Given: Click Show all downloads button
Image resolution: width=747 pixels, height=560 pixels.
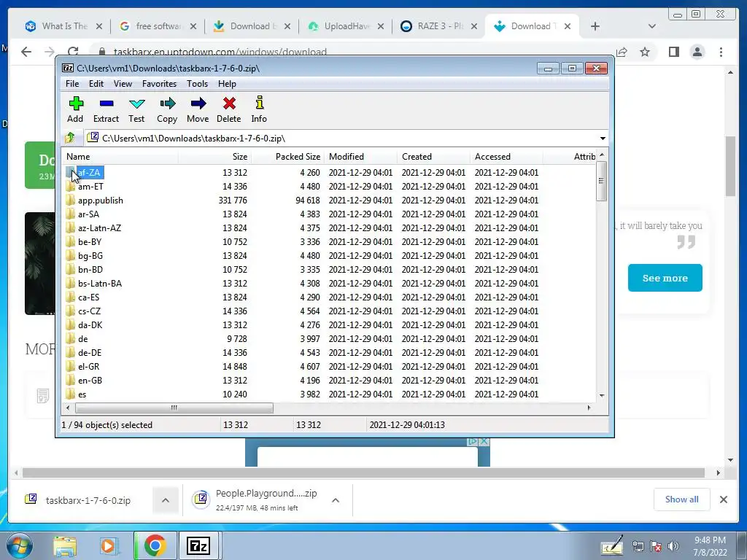Looking at the screenshot, I should (x=682, y=499).
